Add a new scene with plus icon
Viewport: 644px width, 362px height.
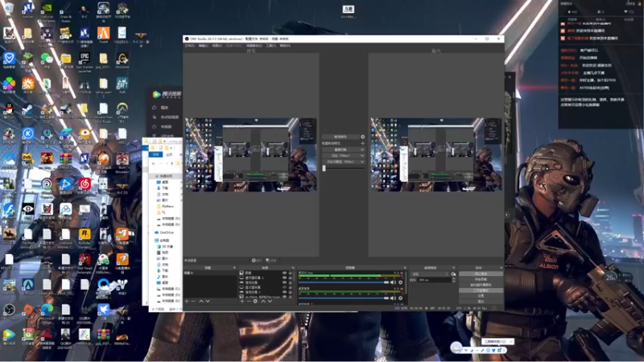tap(187, 301)
